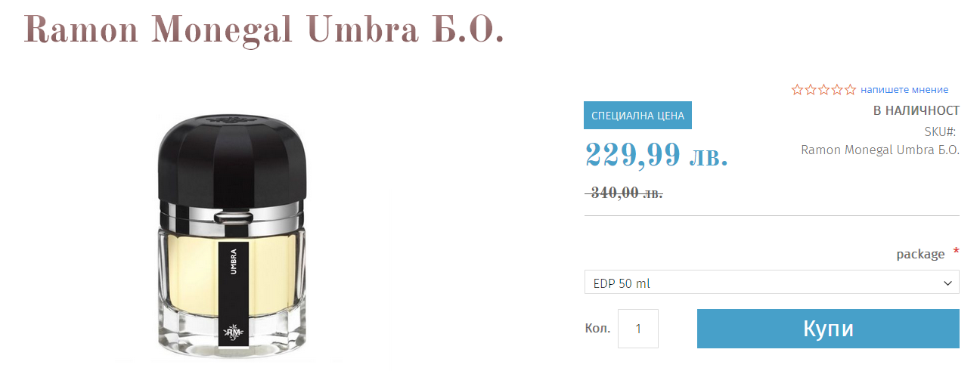This screenshot has width=980, height=371.
Task: Click the package dropdown chevron arrow
Action: click(947, 283)
